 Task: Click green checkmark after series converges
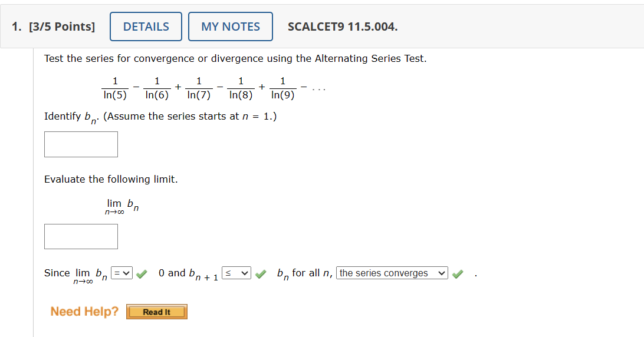point(458,274)
